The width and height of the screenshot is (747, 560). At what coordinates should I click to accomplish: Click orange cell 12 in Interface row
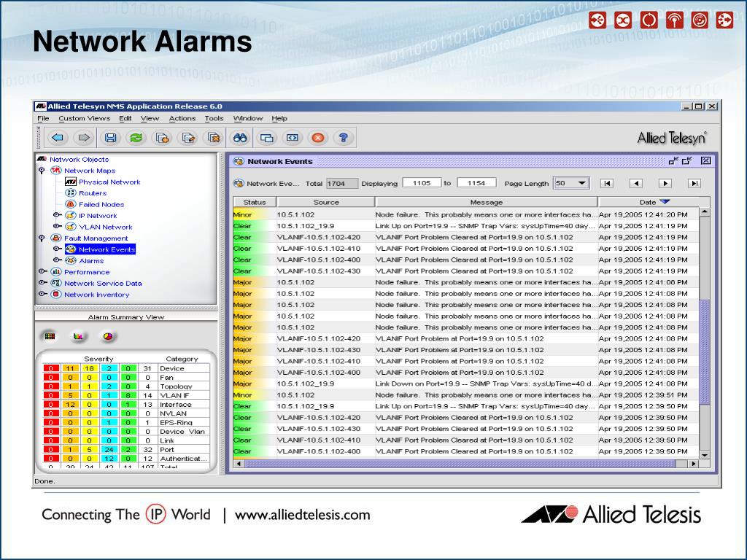pos(70,404)
